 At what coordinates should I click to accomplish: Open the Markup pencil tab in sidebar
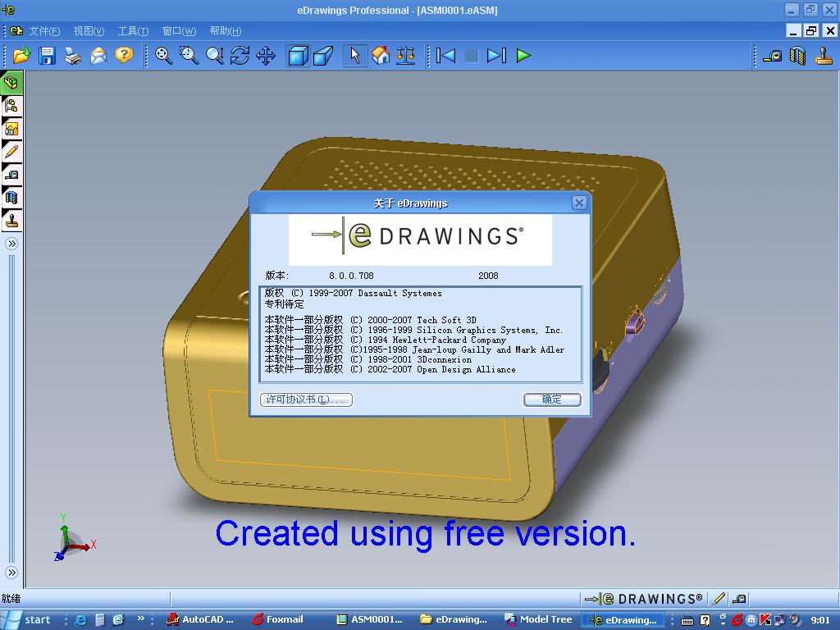pos(11,152)
